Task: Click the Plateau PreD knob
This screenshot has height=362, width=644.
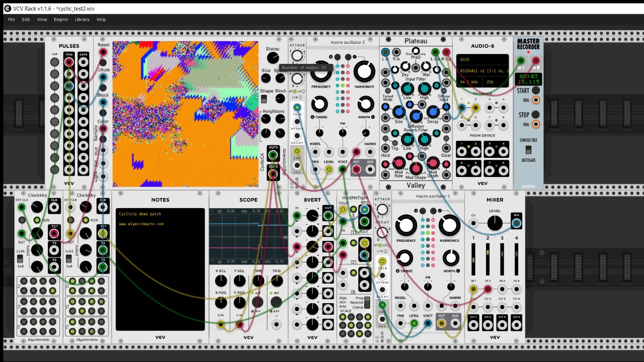Action: [x=416, y=50]
